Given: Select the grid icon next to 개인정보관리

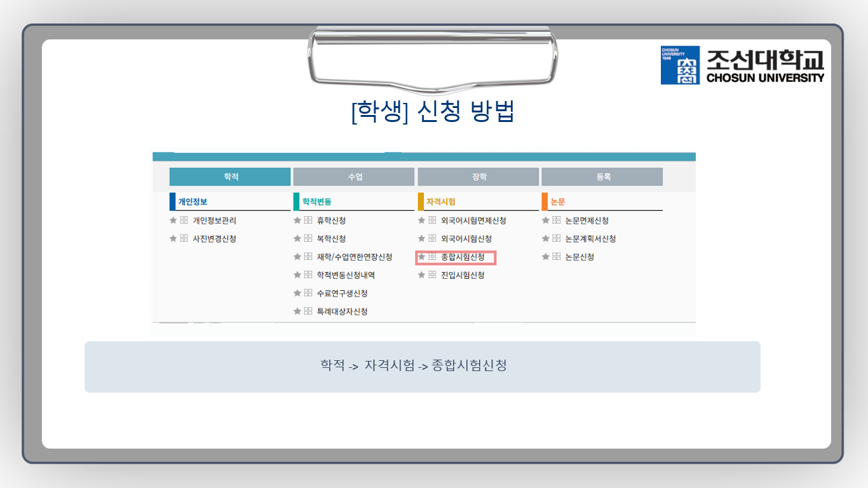Looking at the screenshot, I should pos(184,220).
